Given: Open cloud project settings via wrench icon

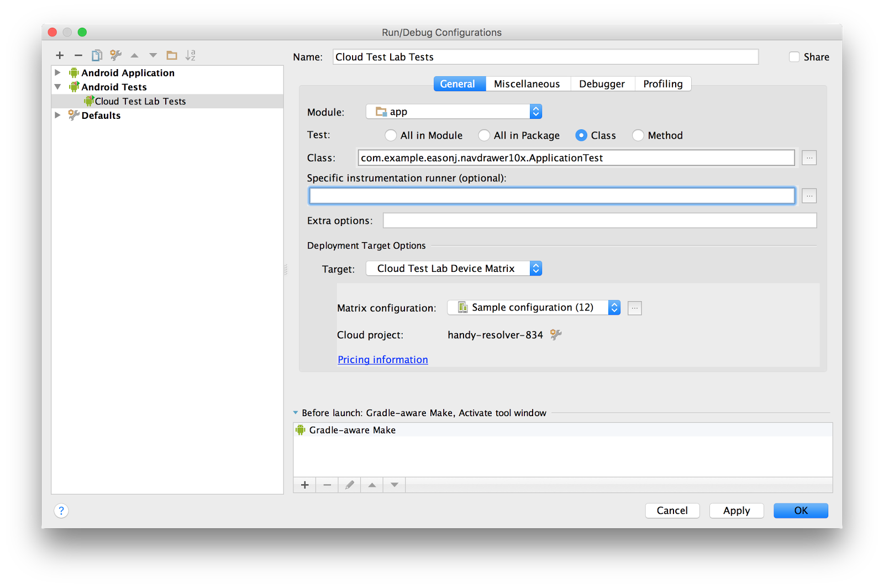Looking at the screenshot, I should pyautogui.click(x=556, y=334).
